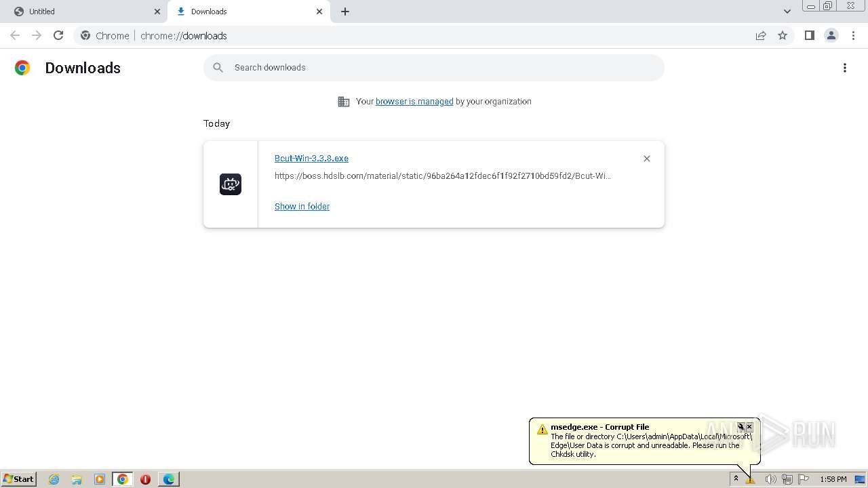
Task: Go back to previous page
Action: click(15, 35)
